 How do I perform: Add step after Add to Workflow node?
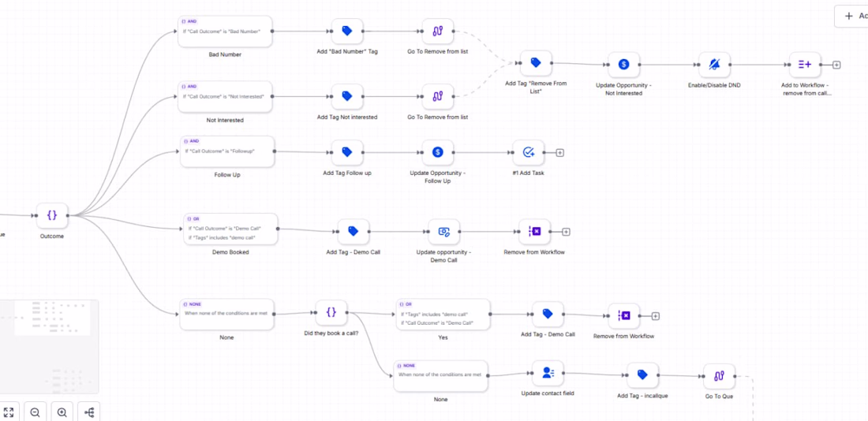click(836, 65)
